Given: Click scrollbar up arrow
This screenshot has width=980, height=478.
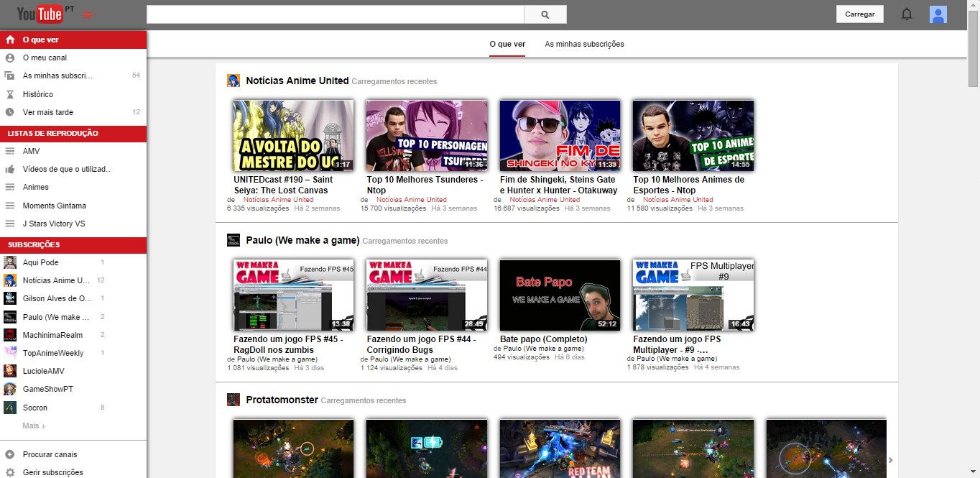Looking at the screenshot, I should tap(974, 5).
